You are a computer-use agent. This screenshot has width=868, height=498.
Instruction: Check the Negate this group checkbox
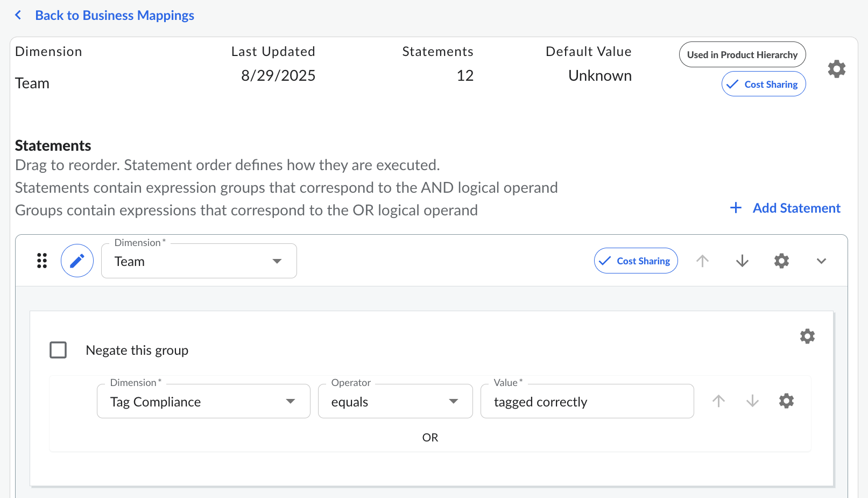[58, 350]
